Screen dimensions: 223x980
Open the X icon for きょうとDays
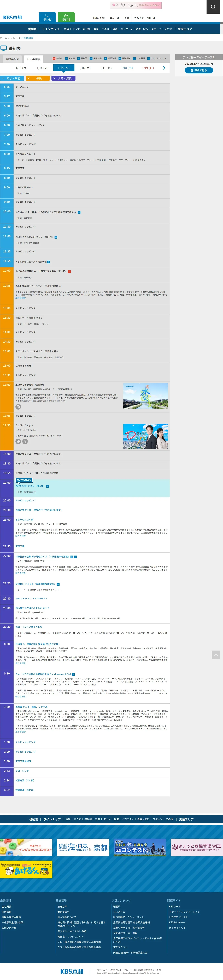pos(25,441)
